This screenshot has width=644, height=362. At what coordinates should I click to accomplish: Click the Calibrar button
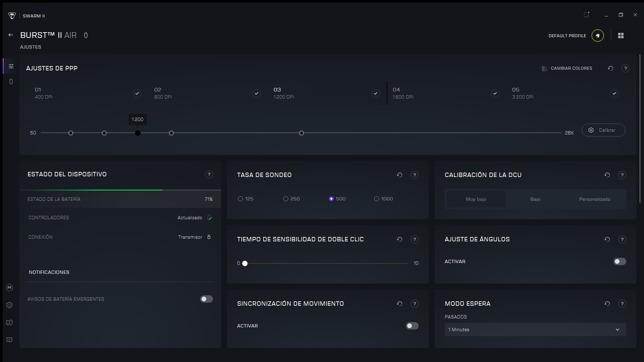[x=603, y=130]
